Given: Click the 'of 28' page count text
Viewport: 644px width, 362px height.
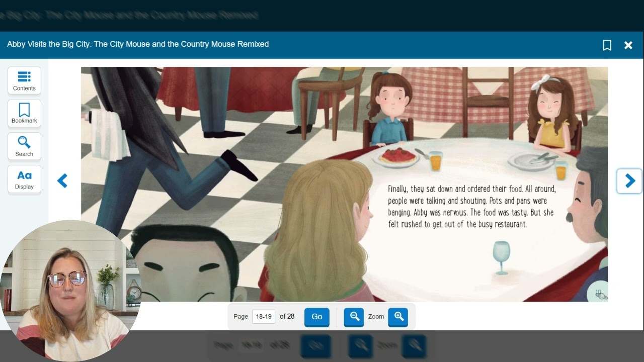Looking at the screenshot, I should (x=287, y=316).
